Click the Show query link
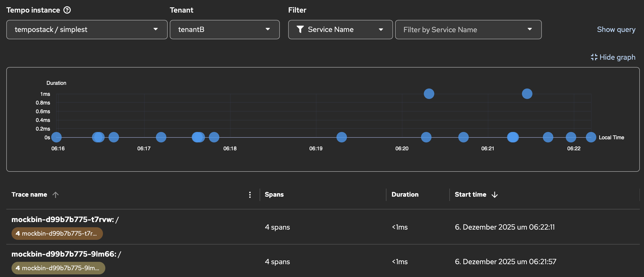Viewport: 644px width, 277px height. tap(616, 29)
